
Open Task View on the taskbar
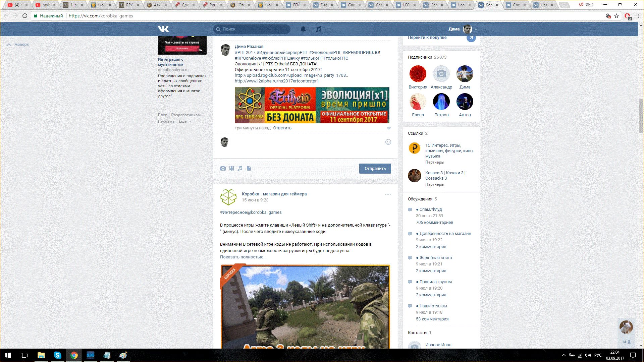click(24, 355)
